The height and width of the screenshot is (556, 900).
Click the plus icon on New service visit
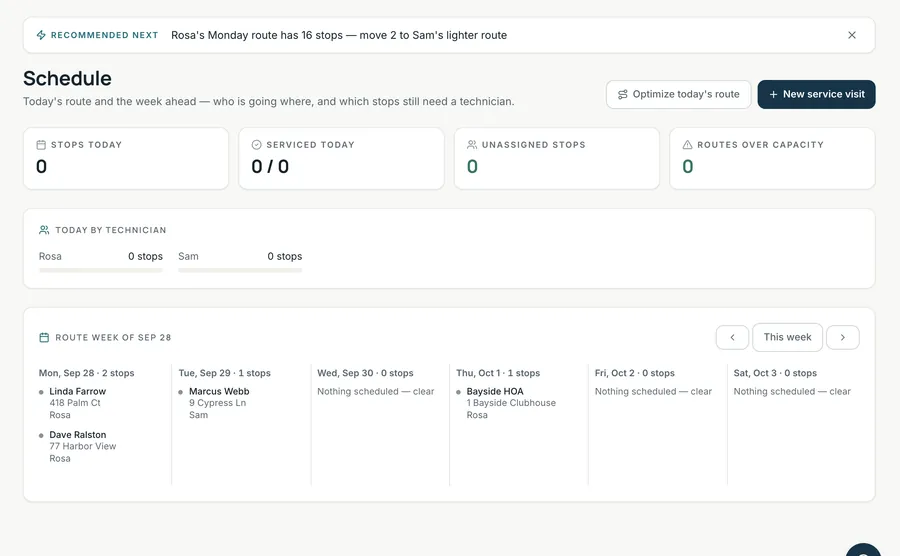773,94
